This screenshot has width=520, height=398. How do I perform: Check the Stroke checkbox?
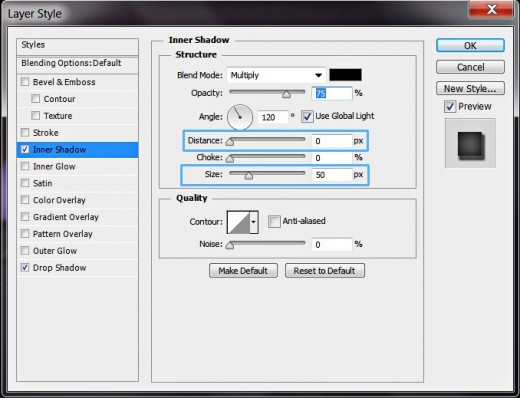(x=25, y=132)
